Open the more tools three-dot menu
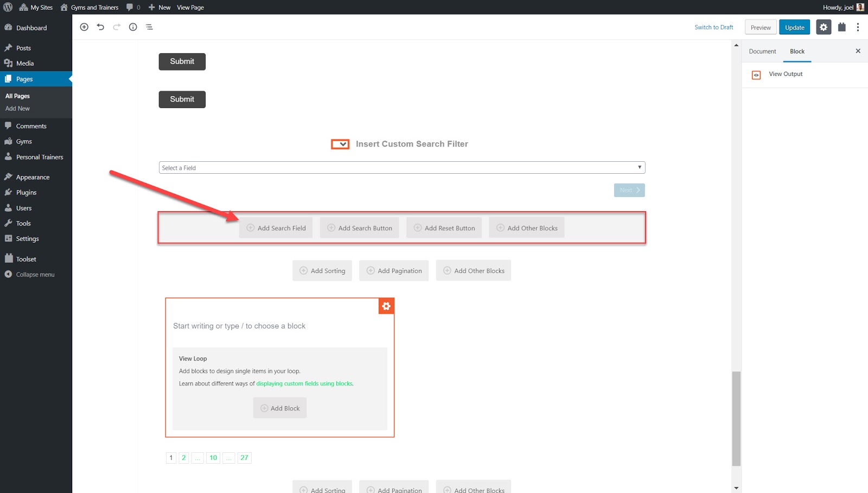 (x=858, y=27)
